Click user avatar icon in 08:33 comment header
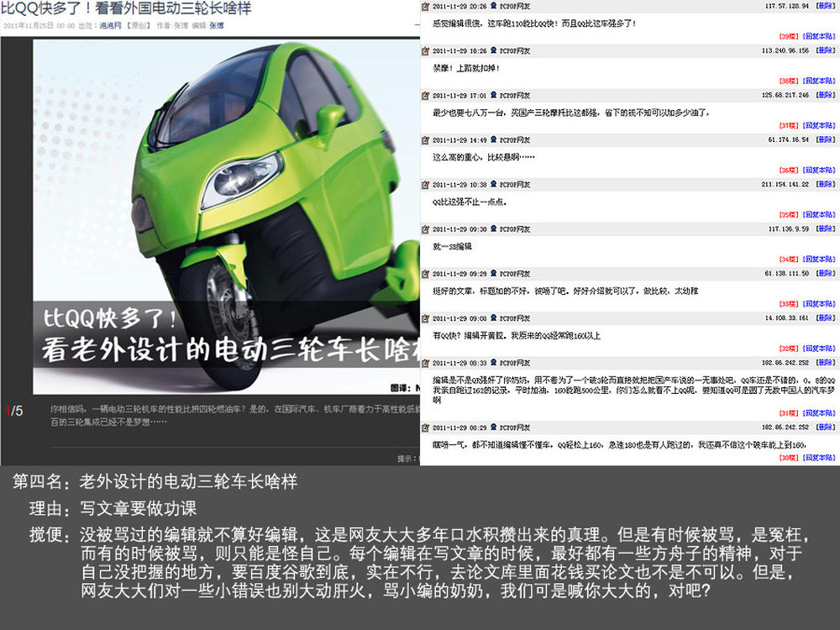Image resolution: width=840 pixels, height=630 pixels. [493, 362]
